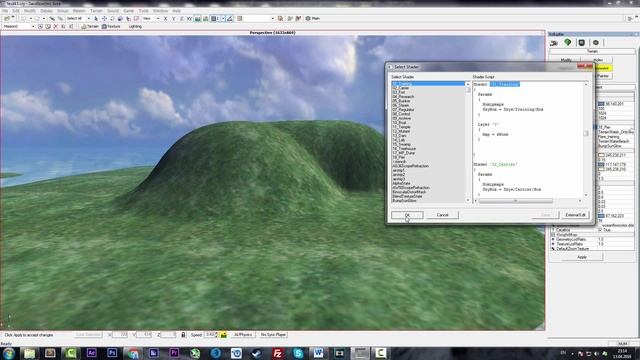
Task: Toggle the Y axis constraint
Action: (x=173, y=18)
